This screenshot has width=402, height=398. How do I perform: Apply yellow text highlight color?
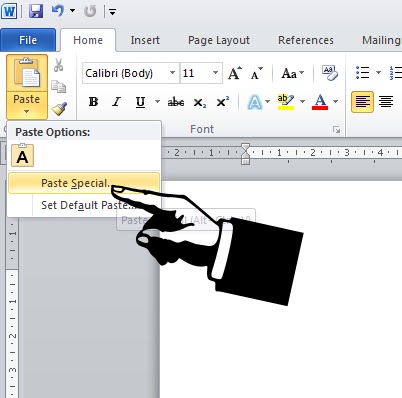(286, 102)
